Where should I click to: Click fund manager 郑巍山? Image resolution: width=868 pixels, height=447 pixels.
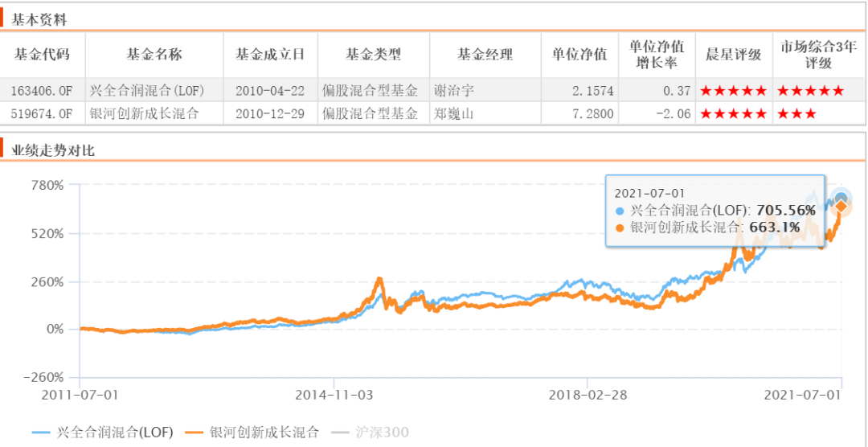pos(453,113)
